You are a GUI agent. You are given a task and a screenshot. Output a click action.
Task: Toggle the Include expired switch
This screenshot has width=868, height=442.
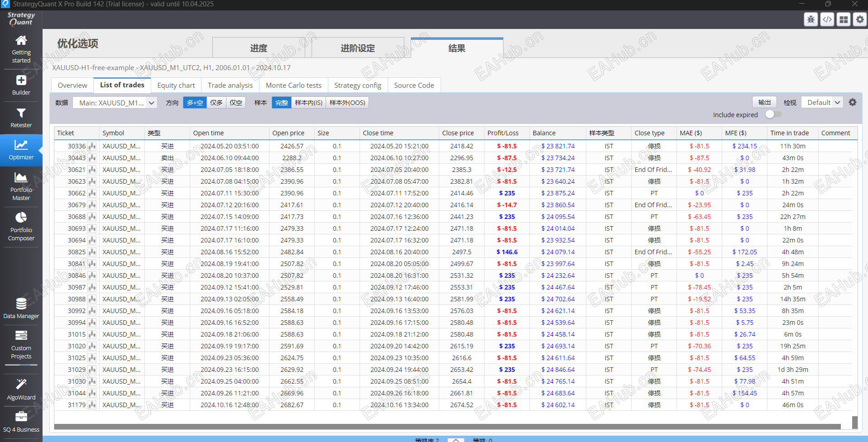coord(773,114)
